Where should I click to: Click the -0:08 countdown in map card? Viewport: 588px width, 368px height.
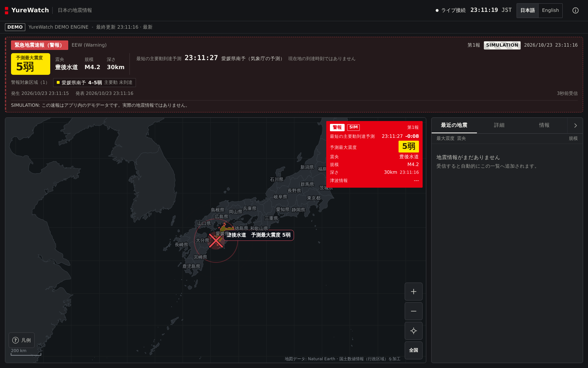tap(412, 136)
